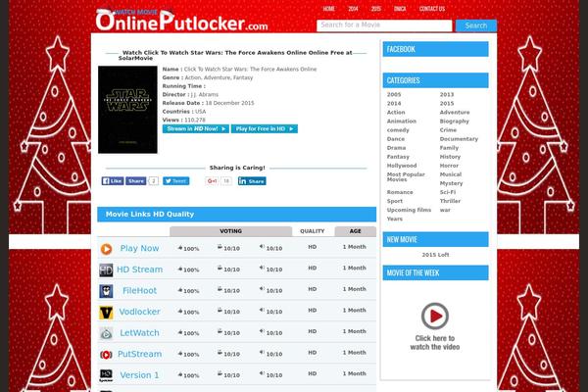Open the Star Wars poster thumbnail
This screenshot has height=392, width=588.
pos(127,110)
